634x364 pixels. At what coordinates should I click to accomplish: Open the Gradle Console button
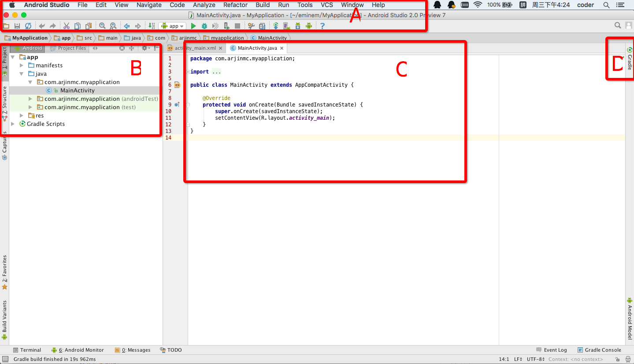click(x=599, y=350)
